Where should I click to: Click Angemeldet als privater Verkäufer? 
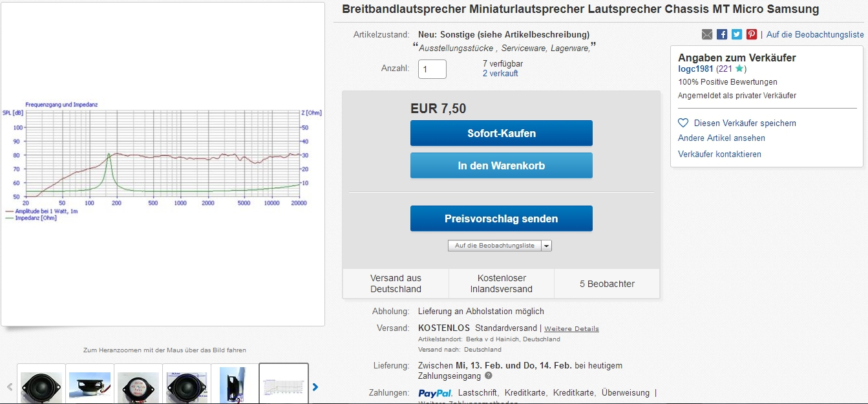pyautogui.click(x=737, y=96)
